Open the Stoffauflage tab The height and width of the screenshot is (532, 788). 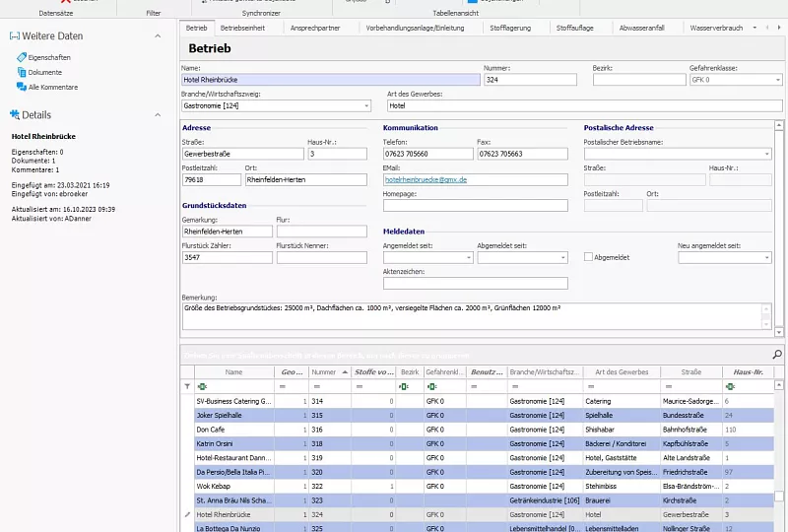[575, 28]
